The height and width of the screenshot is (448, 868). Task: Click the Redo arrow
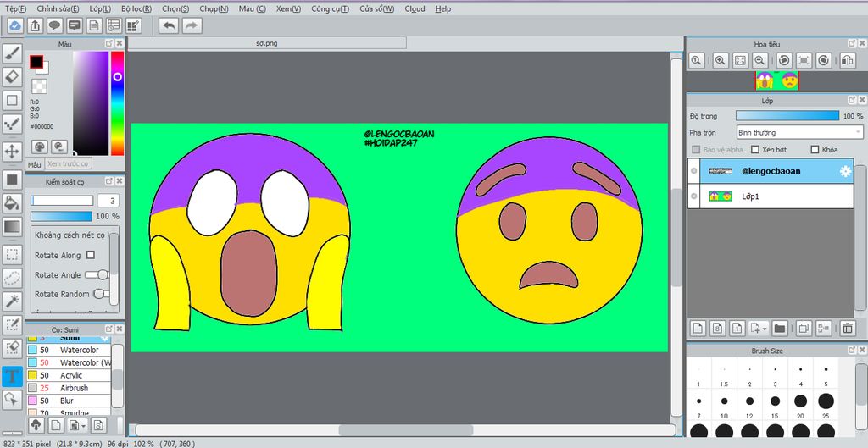click(x=192, y=25)
